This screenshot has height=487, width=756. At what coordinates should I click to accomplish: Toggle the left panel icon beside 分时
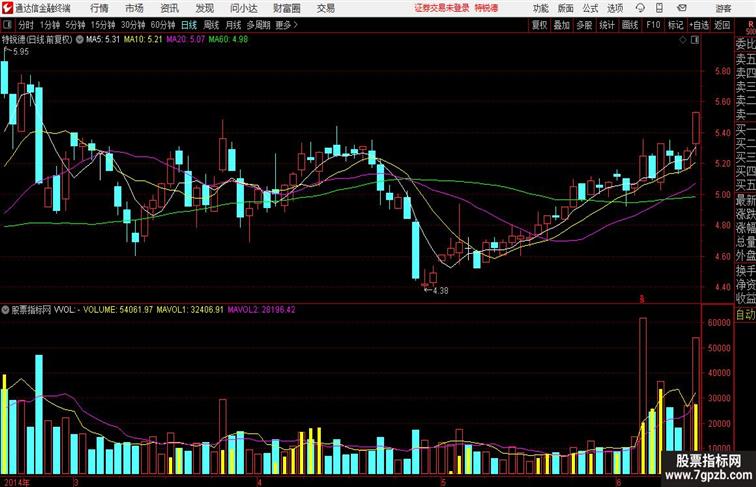[x=7, y=25]
